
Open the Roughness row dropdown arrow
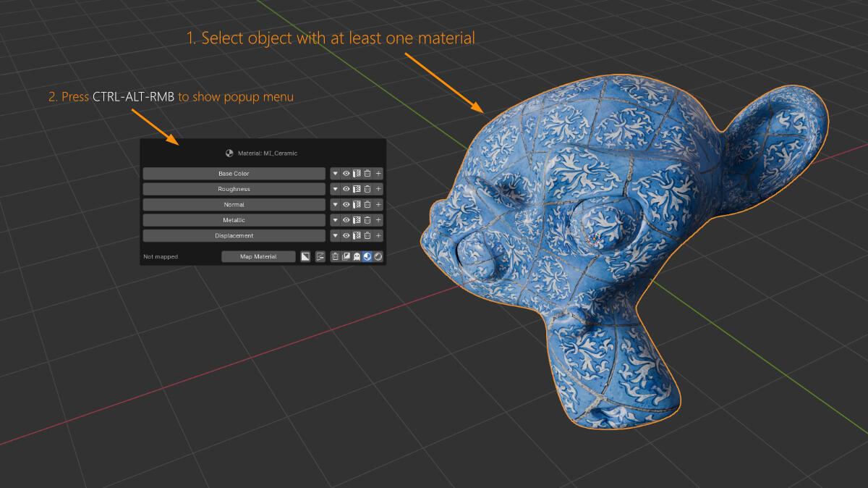(335, 189)
